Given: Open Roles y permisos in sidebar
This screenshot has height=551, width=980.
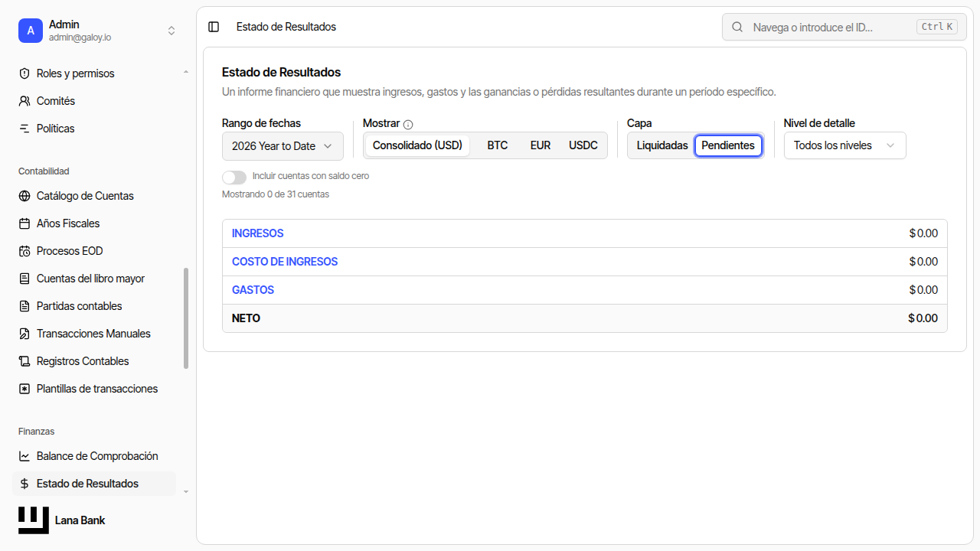Looking at the screenshot, I should 94,73.
